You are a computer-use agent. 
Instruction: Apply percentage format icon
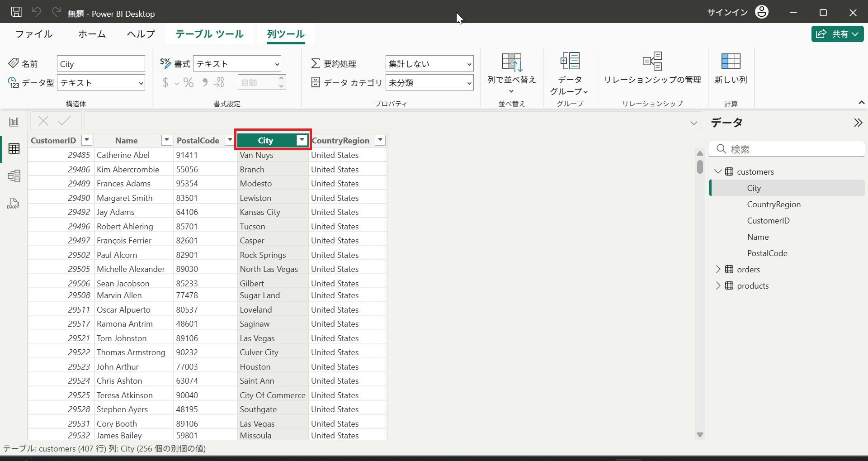point(189,82)
